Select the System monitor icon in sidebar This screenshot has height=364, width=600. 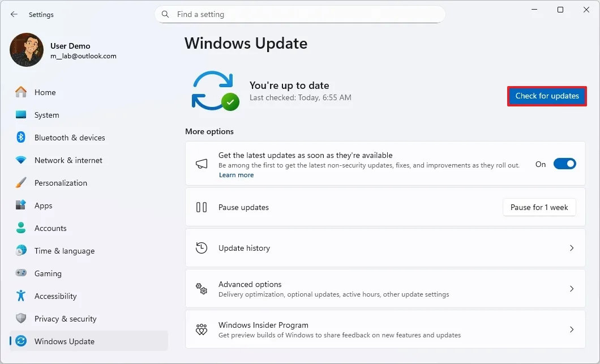(x=21, y=115)
